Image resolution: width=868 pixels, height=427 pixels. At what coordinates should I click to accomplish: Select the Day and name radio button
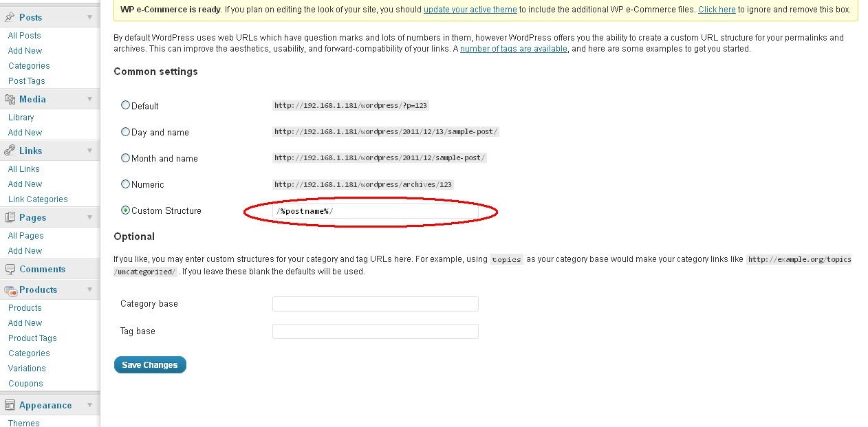tap(125, 131)
